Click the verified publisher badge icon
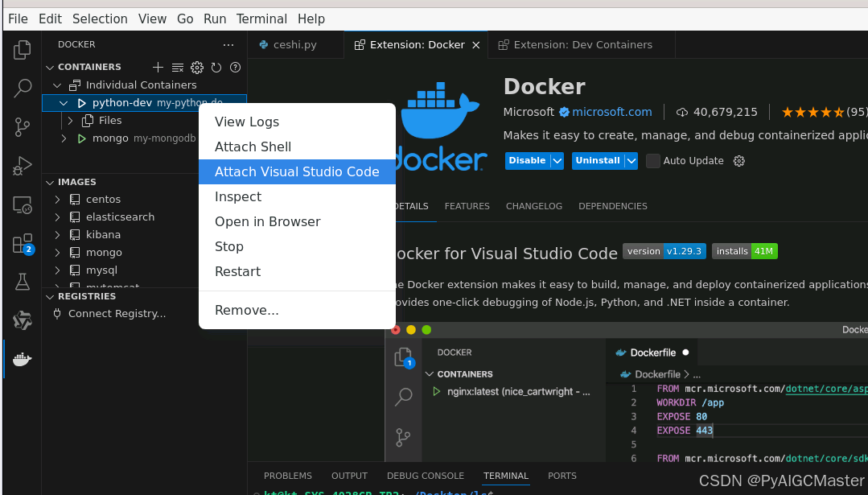Image resolution: width=868 pixels, height=495 pixels. coord(564,113)
